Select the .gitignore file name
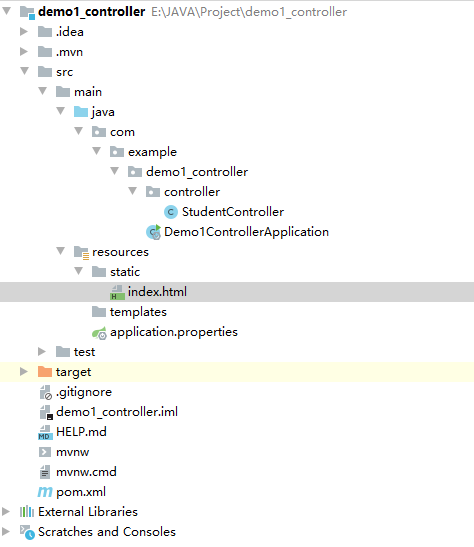 point(84,392)
